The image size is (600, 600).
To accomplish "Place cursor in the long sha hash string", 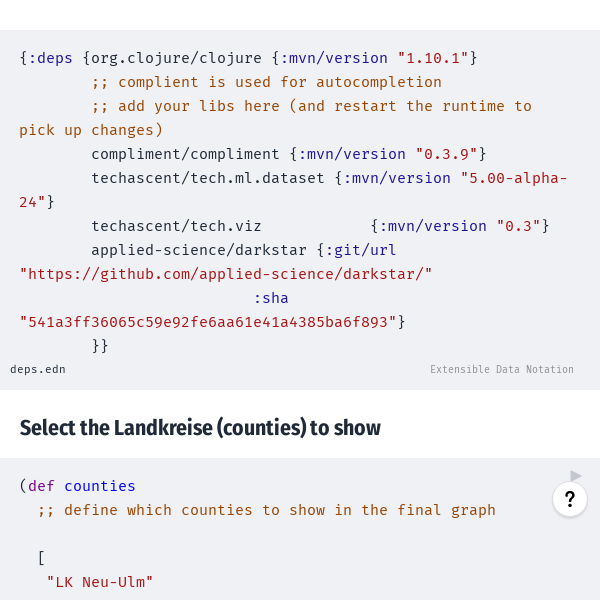I will [208, 322].
